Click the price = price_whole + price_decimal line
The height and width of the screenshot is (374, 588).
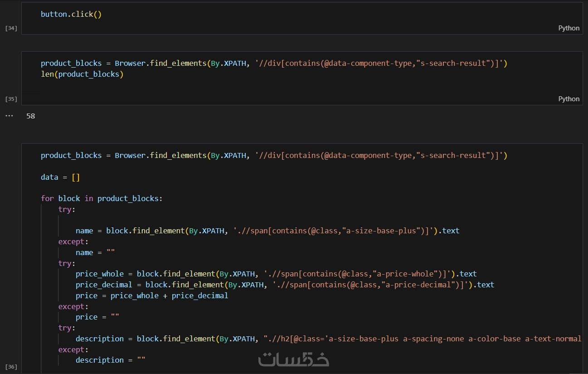152,295
